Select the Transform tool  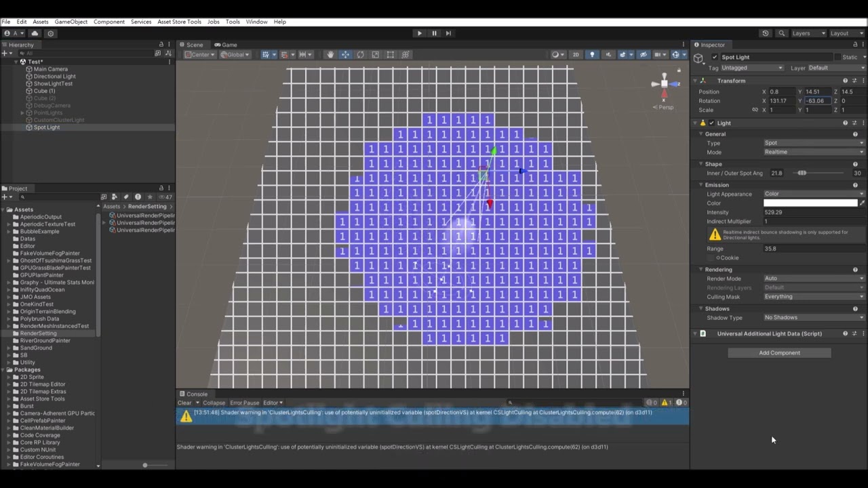click(x=406, y=55)
